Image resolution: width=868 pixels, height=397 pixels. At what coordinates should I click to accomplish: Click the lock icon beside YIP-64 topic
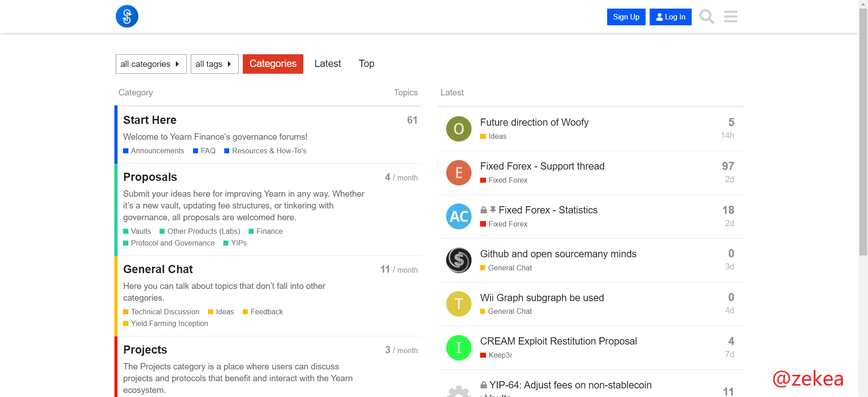coord(484,385)
